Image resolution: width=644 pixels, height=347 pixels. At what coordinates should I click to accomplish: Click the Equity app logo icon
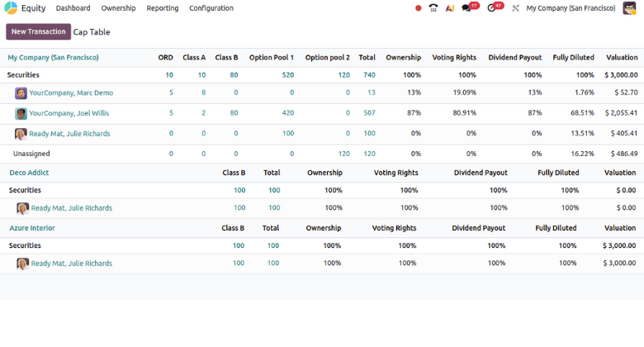coord(11,8)
